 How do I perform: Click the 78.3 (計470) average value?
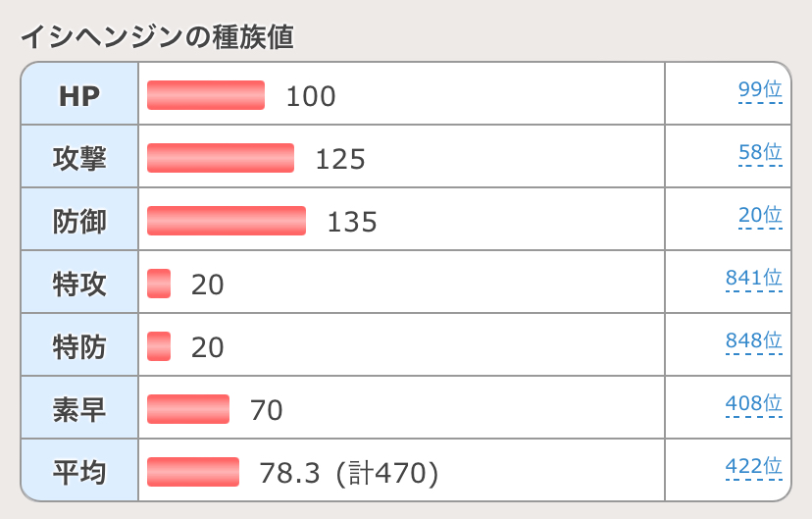(348, 473)
